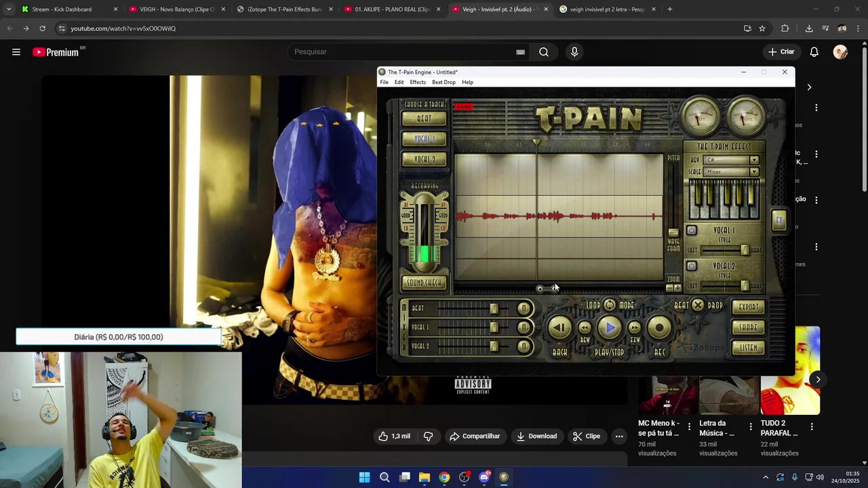Open the File menu in T-Pain Engine
This screenshot has width=868, height=488.
[384, 82]
